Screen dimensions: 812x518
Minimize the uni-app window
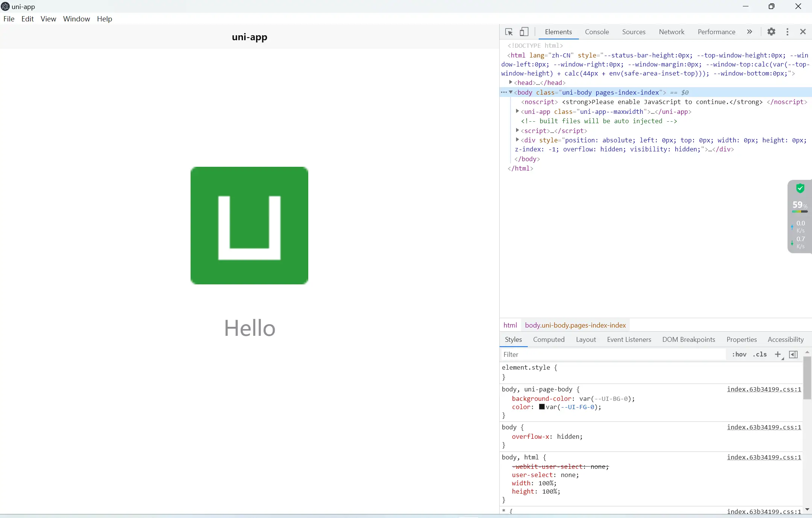click(746, 6)
